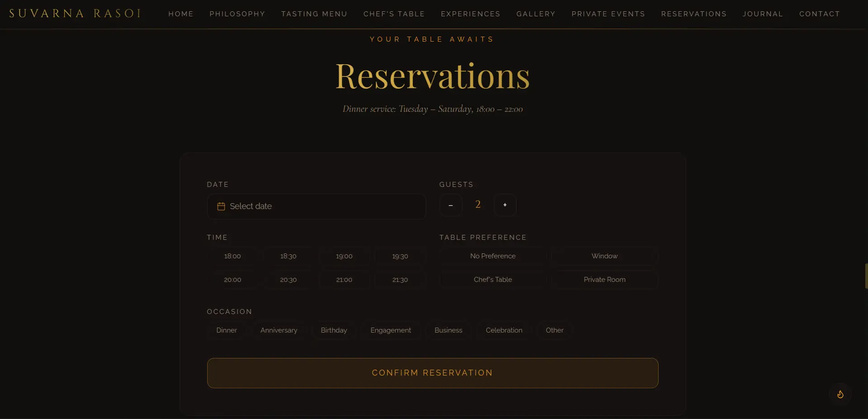868x419 pixels.
Task: Select No Preference for table
Action: click(x=493, y=256)
